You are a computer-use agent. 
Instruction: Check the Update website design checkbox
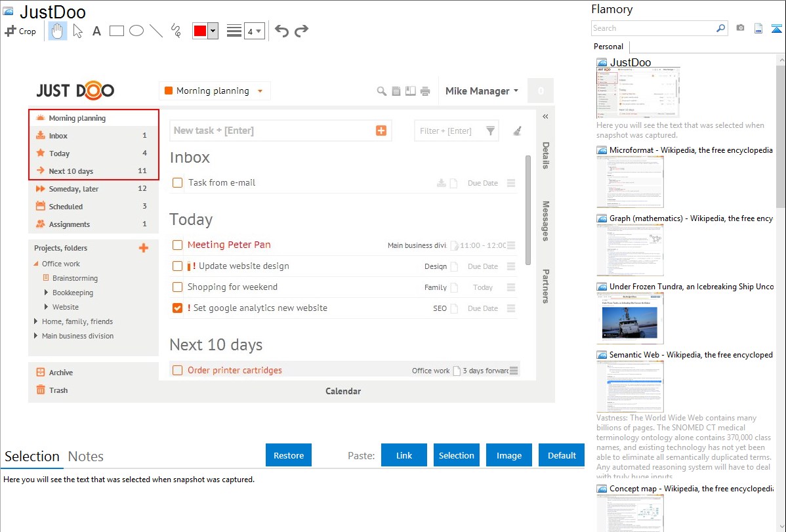point(177,266)
